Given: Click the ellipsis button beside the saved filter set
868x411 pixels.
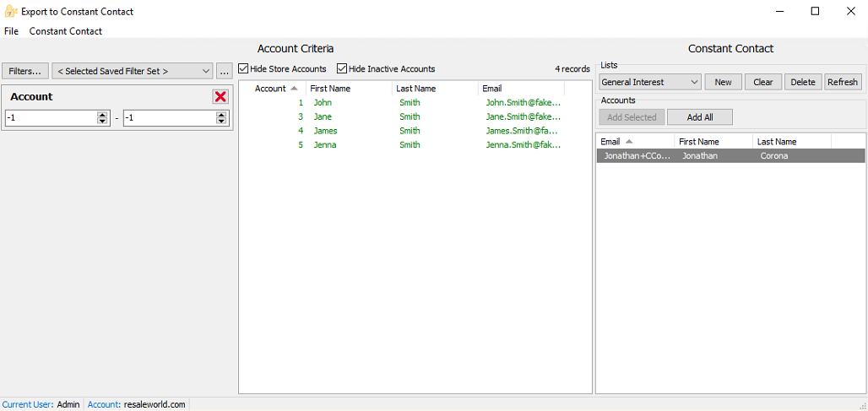Looking at the screenshot, I should click(224, 71).
